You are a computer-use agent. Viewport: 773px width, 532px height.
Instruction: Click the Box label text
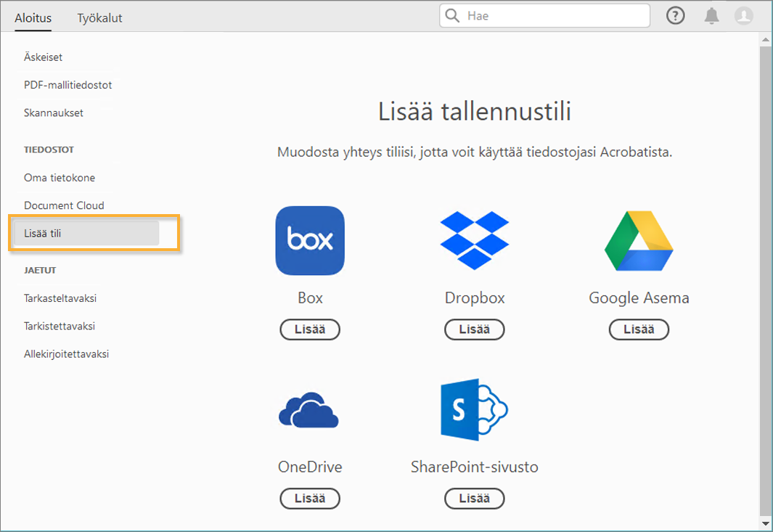pos(310,298)
